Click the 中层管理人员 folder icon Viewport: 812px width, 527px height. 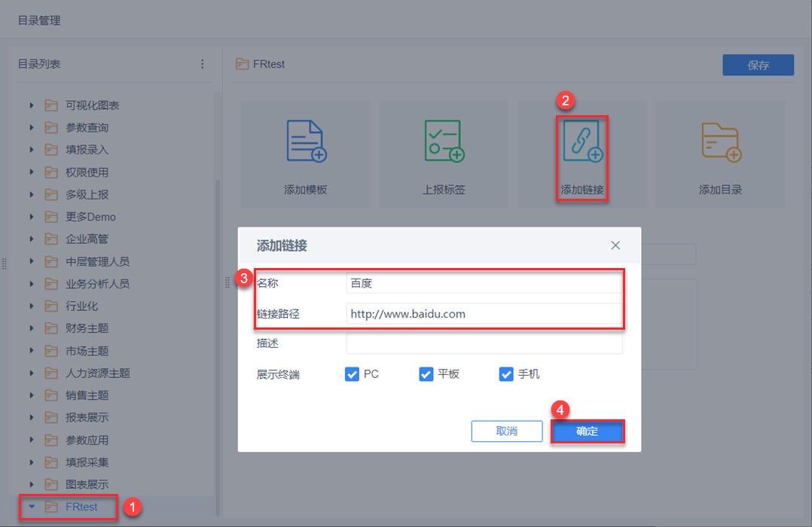51,262
